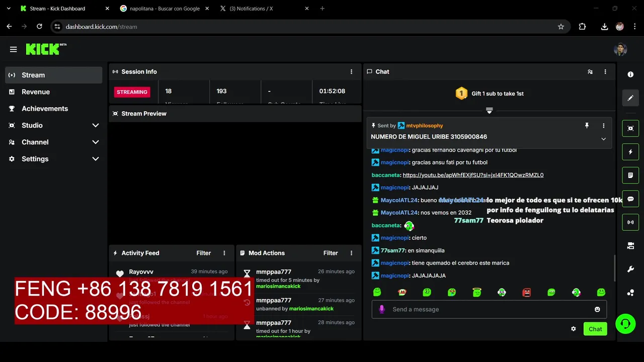Viewport: 644px width, 362px height.
Task: Click the camera setup icon in right sidebar
Action: tap(630, 246)
